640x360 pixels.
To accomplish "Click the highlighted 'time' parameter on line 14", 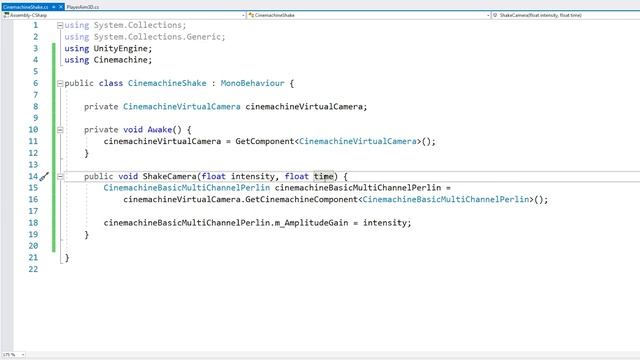I will [x=324, y=176].
